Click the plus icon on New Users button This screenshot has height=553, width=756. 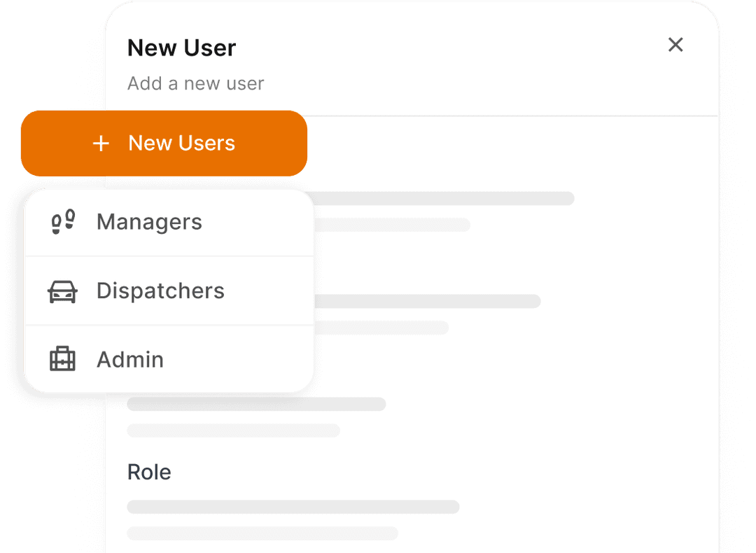[x=101, y=143]
